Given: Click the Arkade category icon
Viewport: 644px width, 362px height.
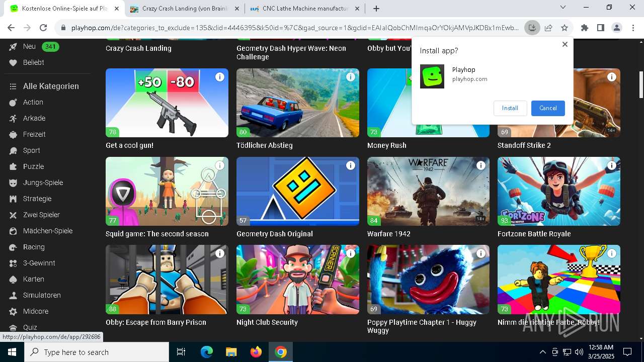Looking at the screenshot, I should tap(13, 118).
